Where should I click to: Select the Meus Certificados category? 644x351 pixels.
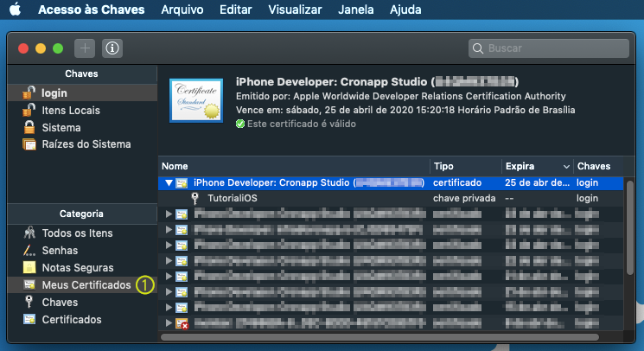pyautogui.click(x=82, y=285)
